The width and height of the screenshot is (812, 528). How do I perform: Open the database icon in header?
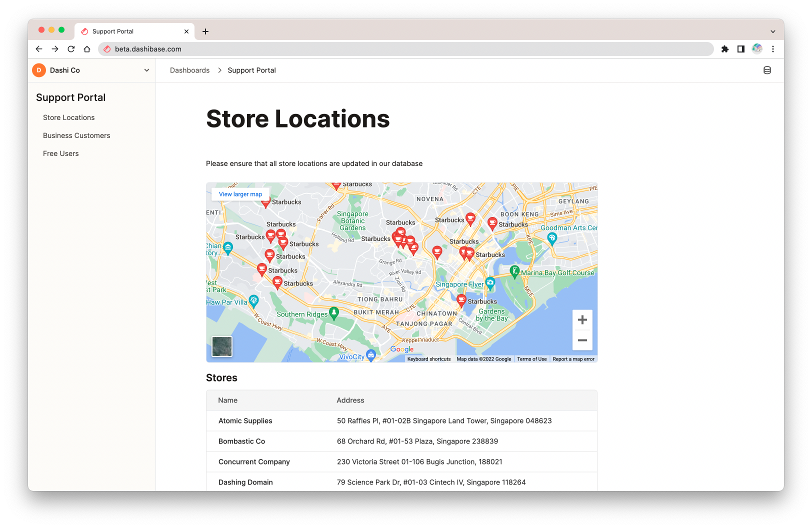point(767,70)
